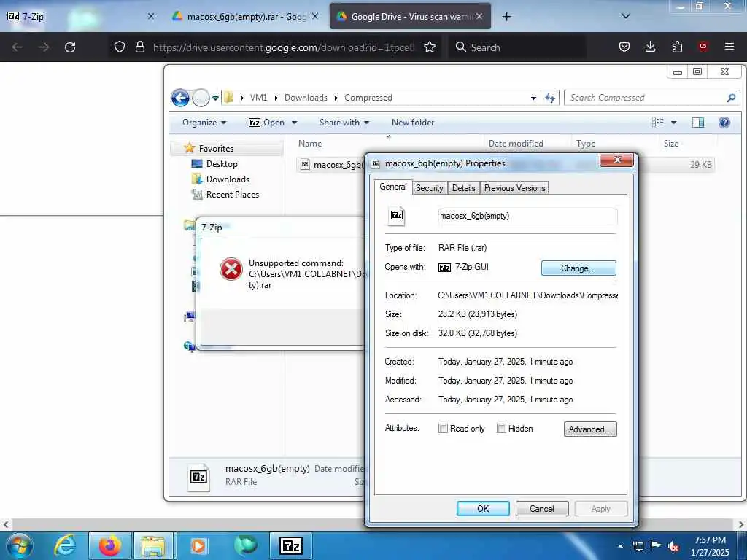
Task: Switch to the Previous Versions tab
Action: [x=514, y=188]
